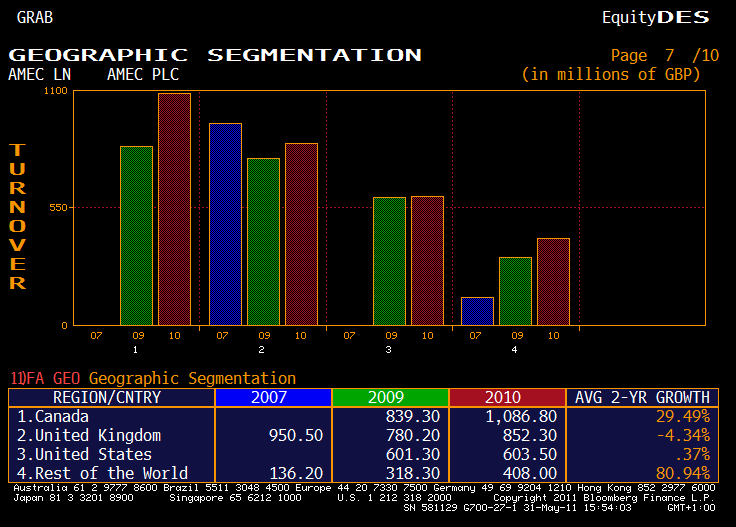Select the 1.Canada row label

coord(53,416)
